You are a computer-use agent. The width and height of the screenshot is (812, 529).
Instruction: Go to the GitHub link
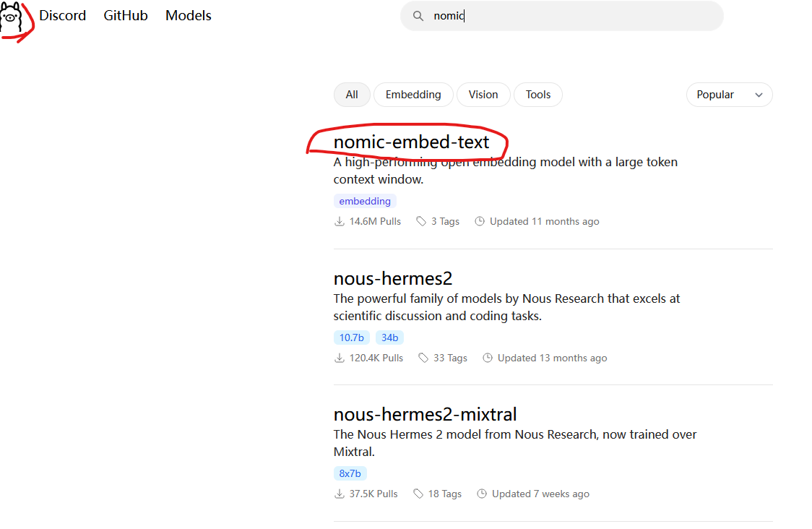pos(126,15)
